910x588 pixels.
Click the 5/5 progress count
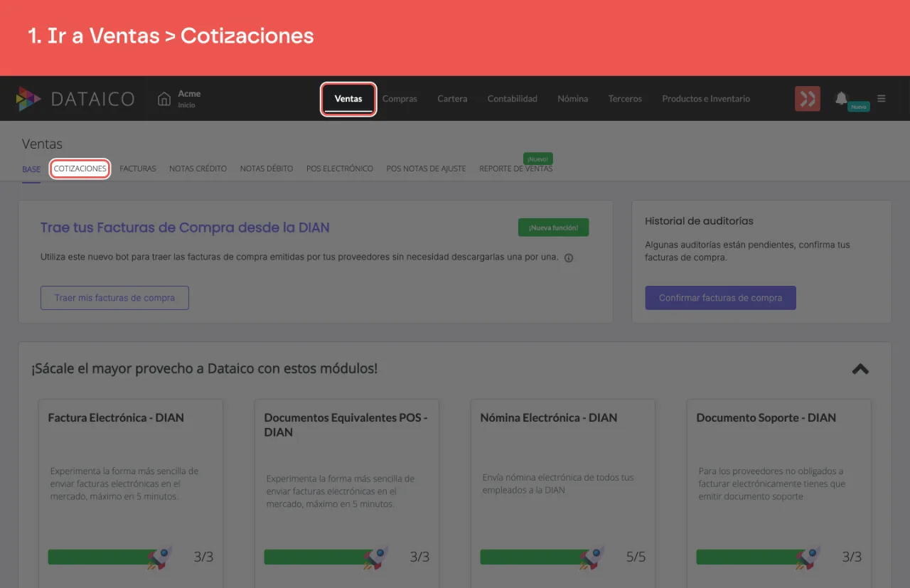click(x=636, y=557)
